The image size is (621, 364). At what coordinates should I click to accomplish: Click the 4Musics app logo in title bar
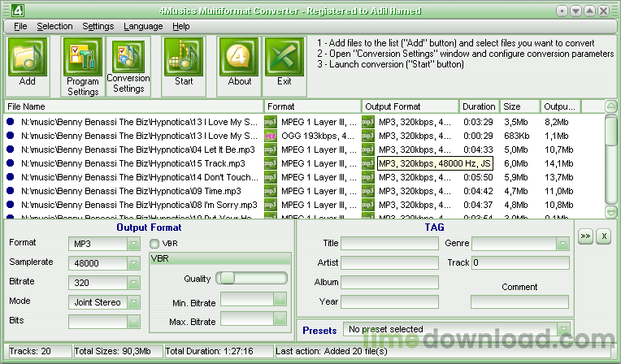pyautogui.click(x=18, y=11)
